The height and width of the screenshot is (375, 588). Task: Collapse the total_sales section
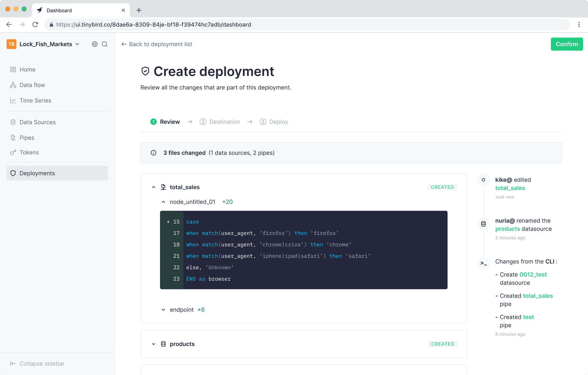click(x=153, y=187)
